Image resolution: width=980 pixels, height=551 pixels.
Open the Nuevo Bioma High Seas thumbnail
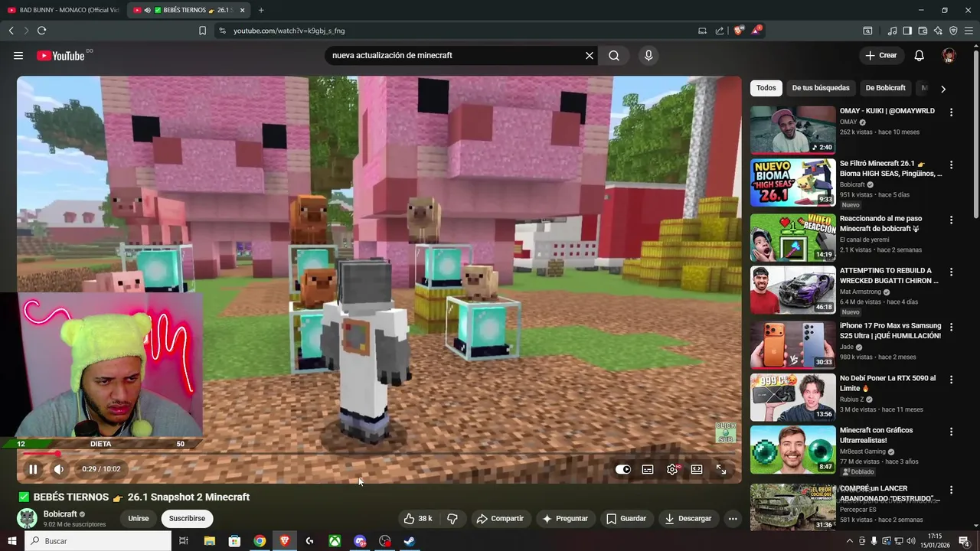click(x=793, y=183)
